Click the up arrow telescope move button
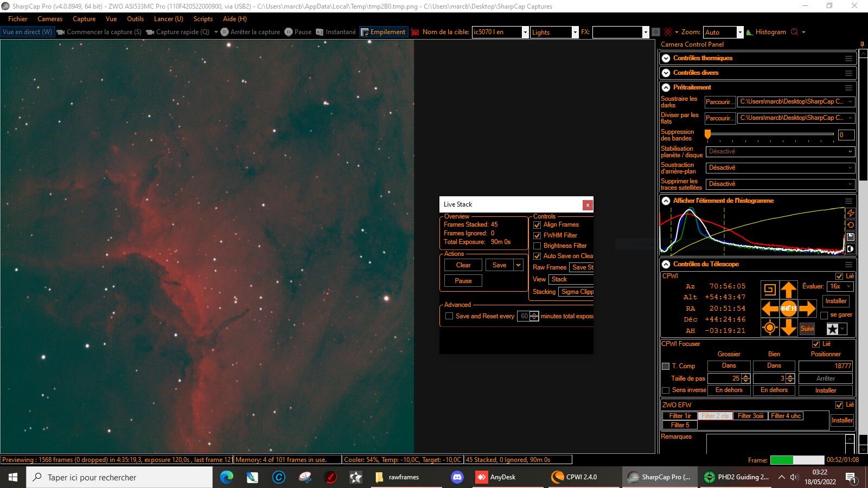 pos(788,290)
